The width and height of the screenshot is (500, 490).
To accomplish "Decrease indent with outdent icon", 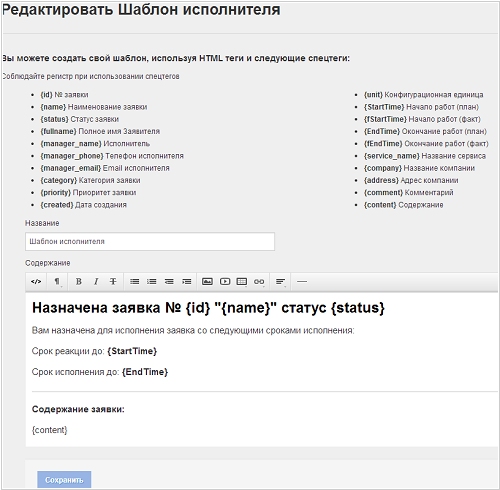I will coord(169,282).
